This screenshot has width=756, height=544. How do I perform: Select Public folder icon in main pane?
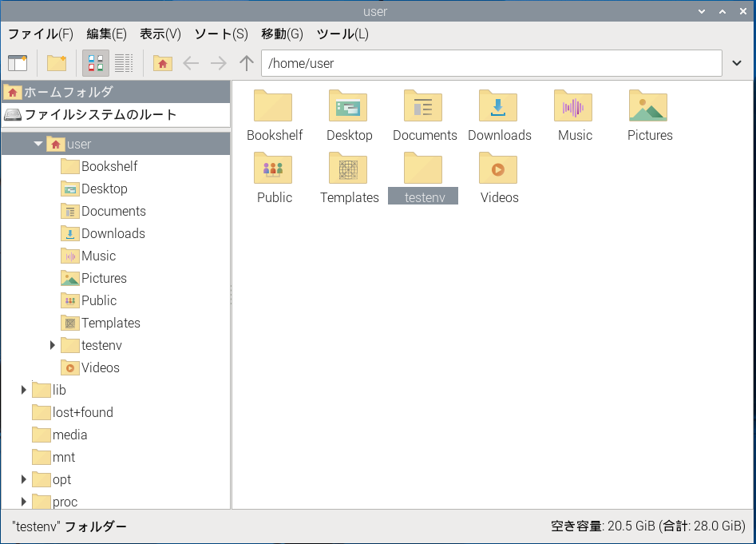point(273,169)
